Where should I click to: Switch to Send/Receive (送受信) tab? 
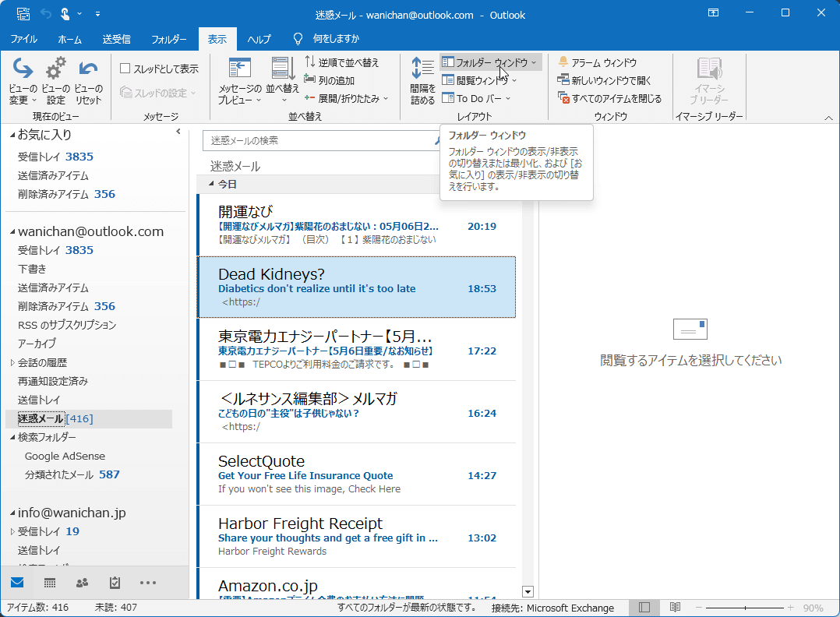116,39
